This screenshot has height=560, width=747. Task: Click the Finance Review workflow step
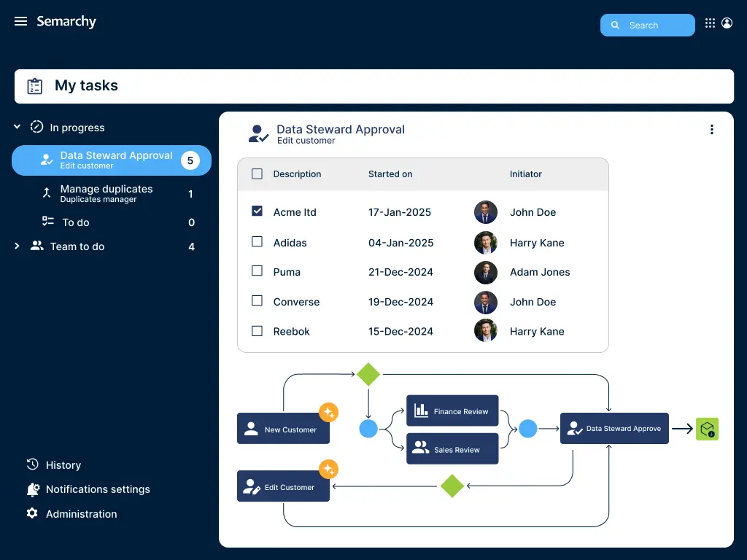(x=452, y=411)
